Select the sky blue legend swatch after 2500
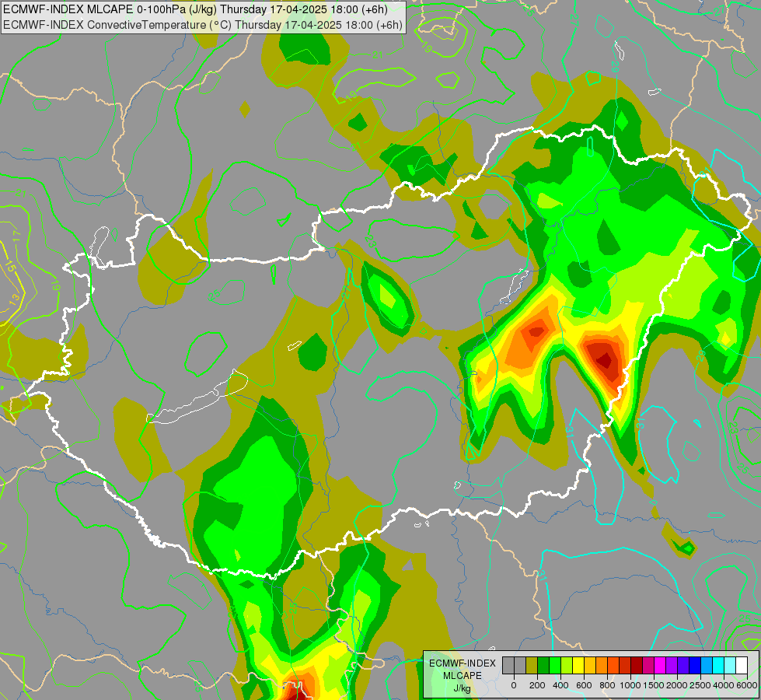Screen dimensions: 761x700 click(x=707, y=666)
